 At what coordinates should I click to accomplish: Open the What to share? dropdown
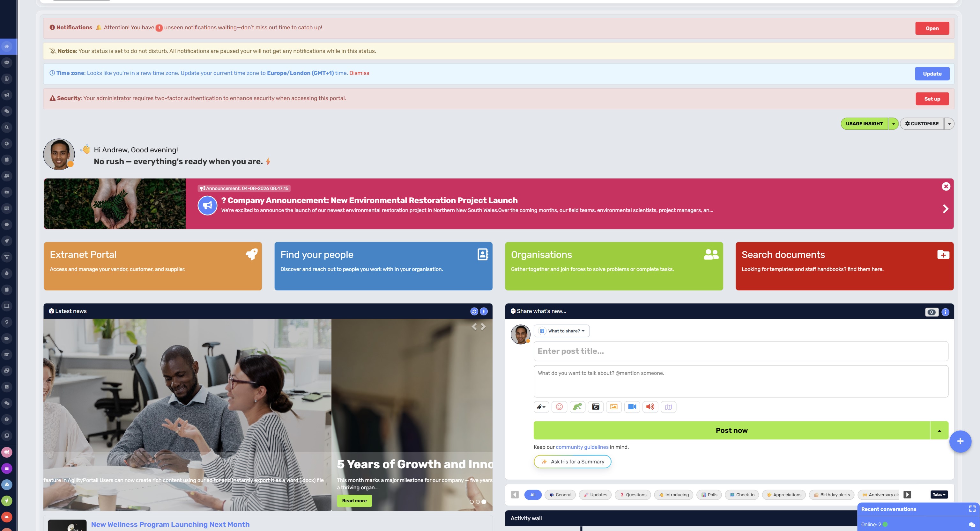(x=561, y=331)
